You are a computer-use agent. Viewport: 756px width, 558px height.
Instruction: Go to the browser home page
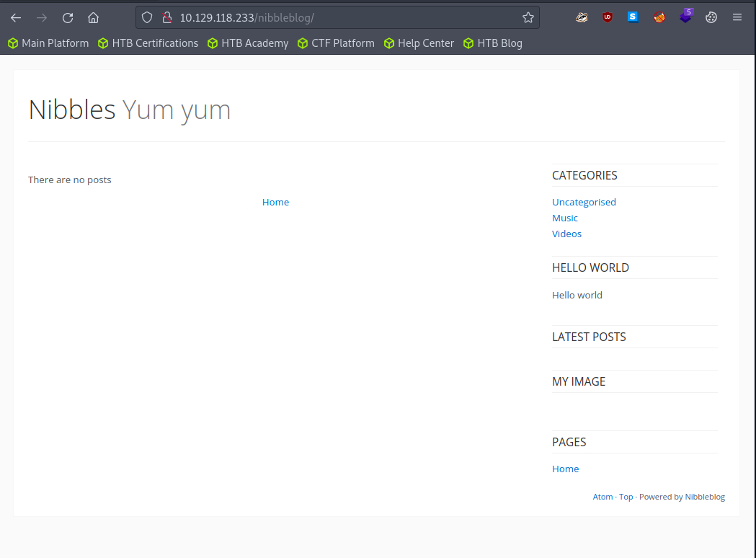[x=93, y=18]
